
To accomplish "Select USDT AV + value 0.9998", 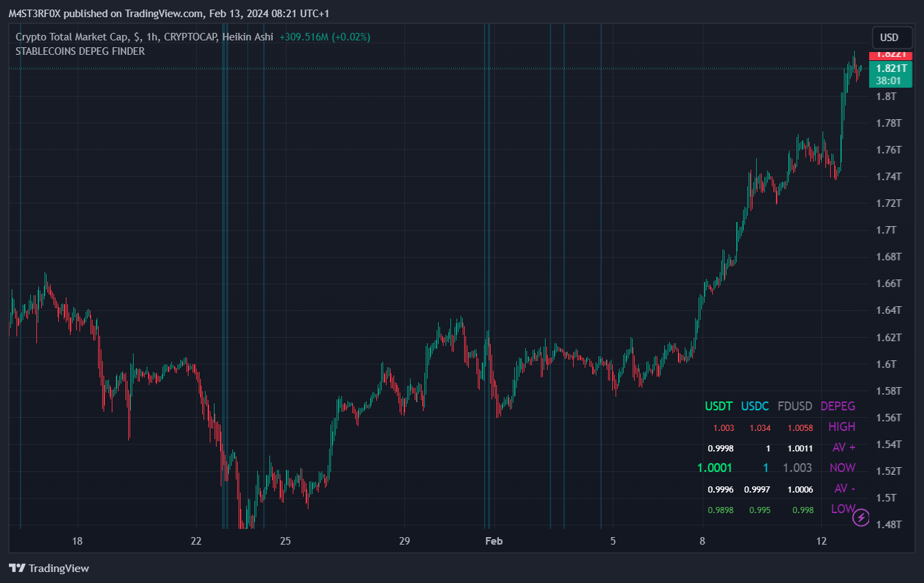I will click(720, 448).
